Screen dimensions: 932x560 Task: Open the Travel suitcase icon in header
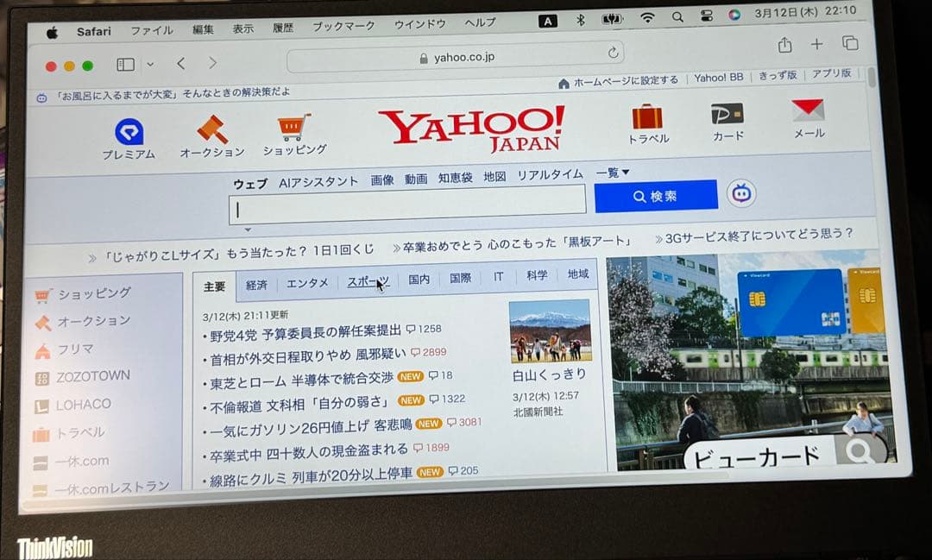647,116
